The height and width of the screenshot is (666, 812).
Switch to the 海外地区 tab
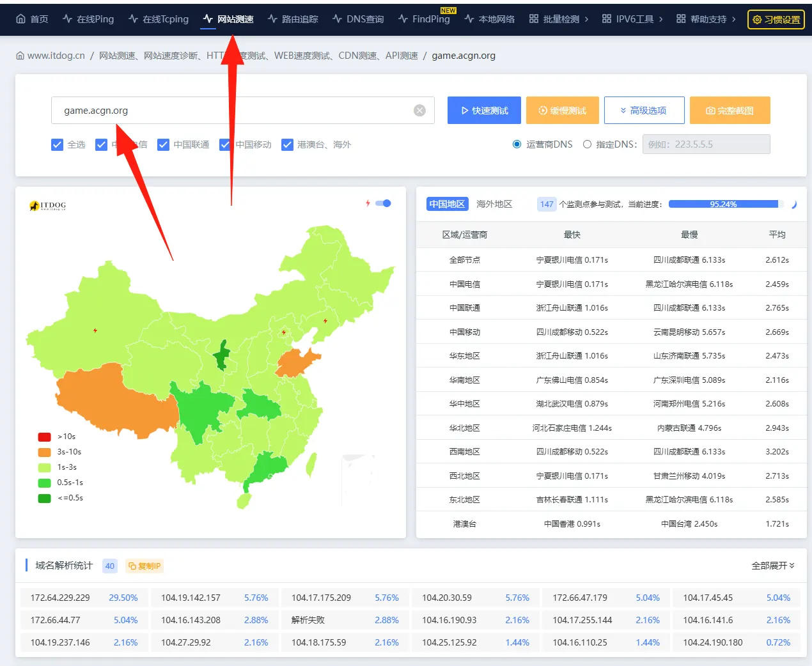click(x=494, y=204)
